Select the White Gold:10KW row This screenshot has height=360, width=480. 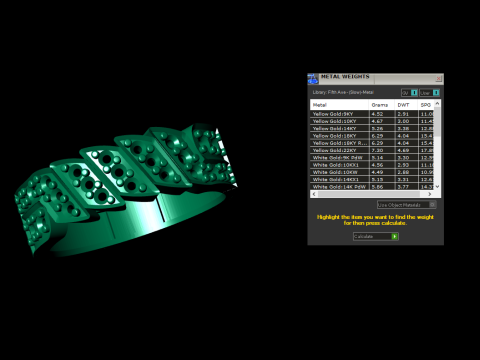click(372, 172)
